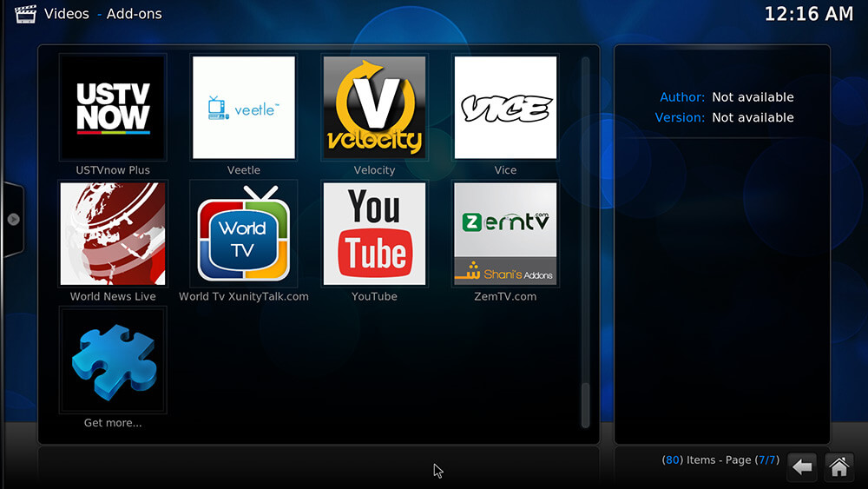The image size is (868, 489).
Task: Open the Vice video add-on
Action: [x=505, y=108]
